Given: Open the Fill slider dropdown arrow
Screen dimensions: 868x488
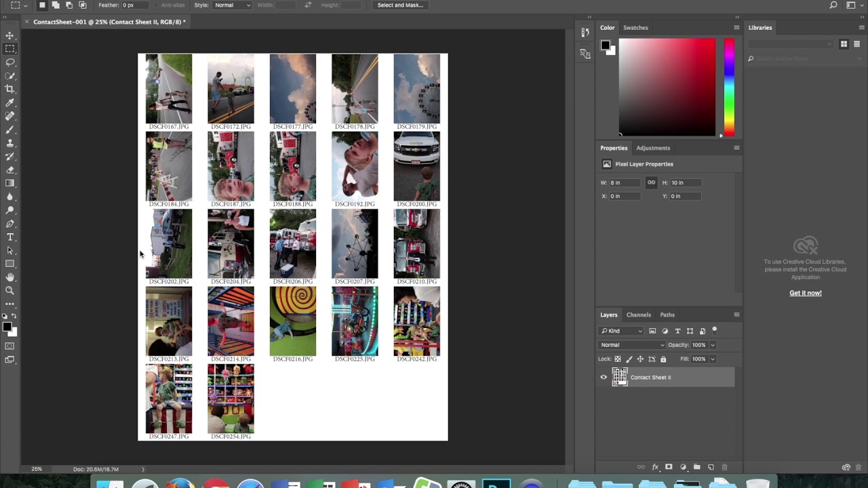Looking at the screenshot, I should 712,359.
